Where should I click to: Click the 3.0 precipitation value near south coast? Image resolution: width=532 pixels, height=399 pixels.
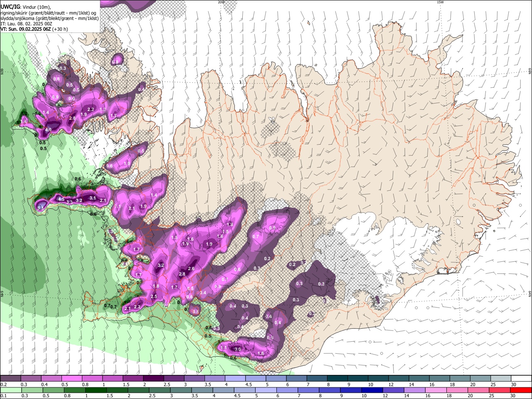click(x=238, y=350)
